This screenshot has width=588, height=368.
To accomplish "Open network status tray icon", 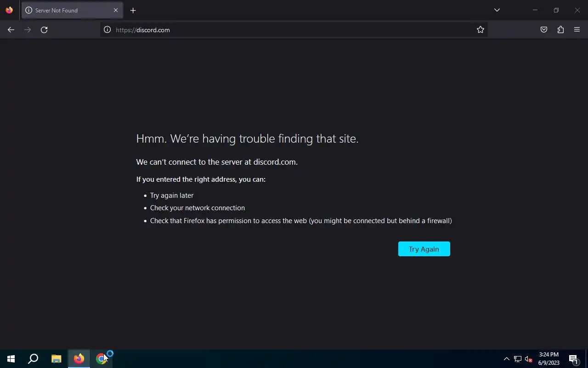I will click(518, 359).
